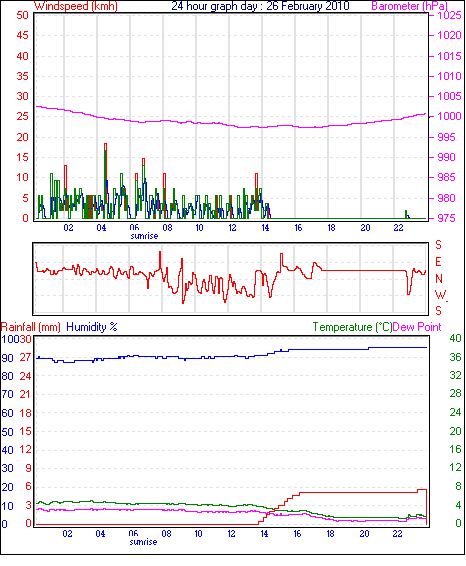Select barometer axis value 985
Screen dimensions: 466x566
pos(447,178)
